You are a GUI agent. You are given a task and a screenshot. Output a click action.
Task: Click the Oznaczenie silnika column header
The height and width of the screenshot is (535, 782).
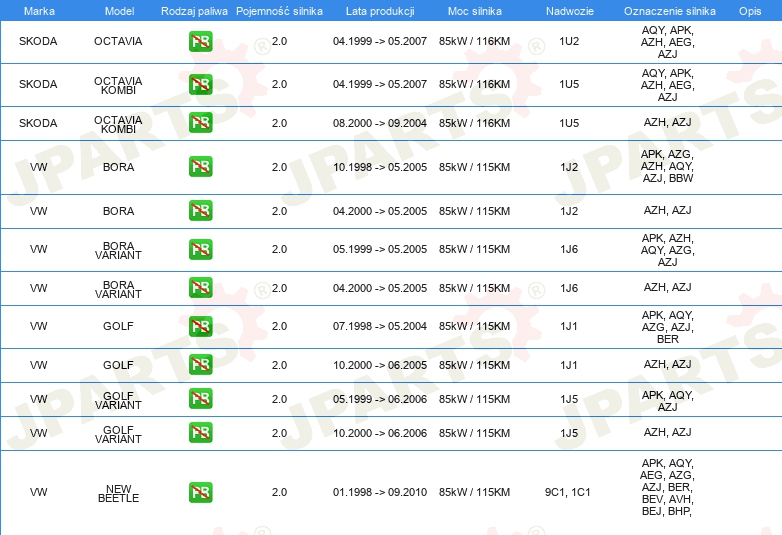tap(669, 11)
